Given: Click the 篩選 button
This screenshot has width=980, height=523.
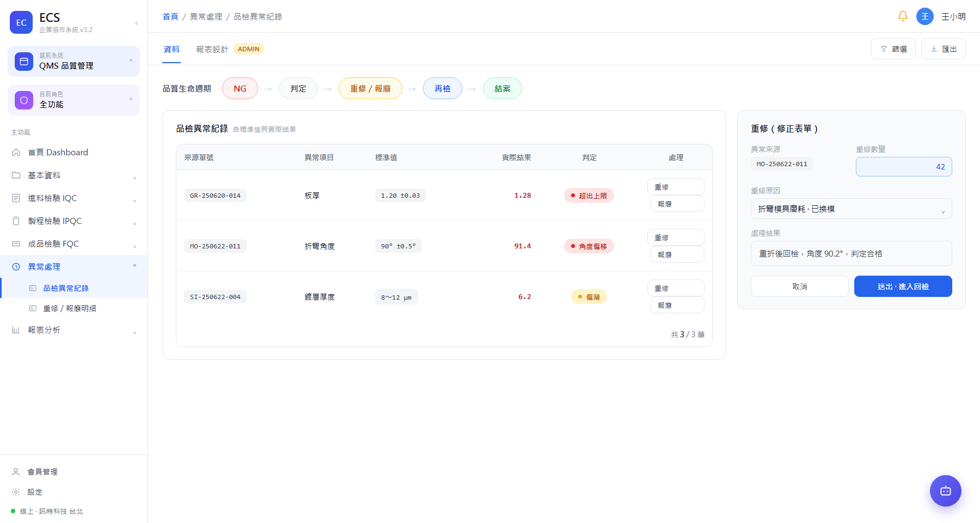Looking at the screenshot, I should coord(893,49).
